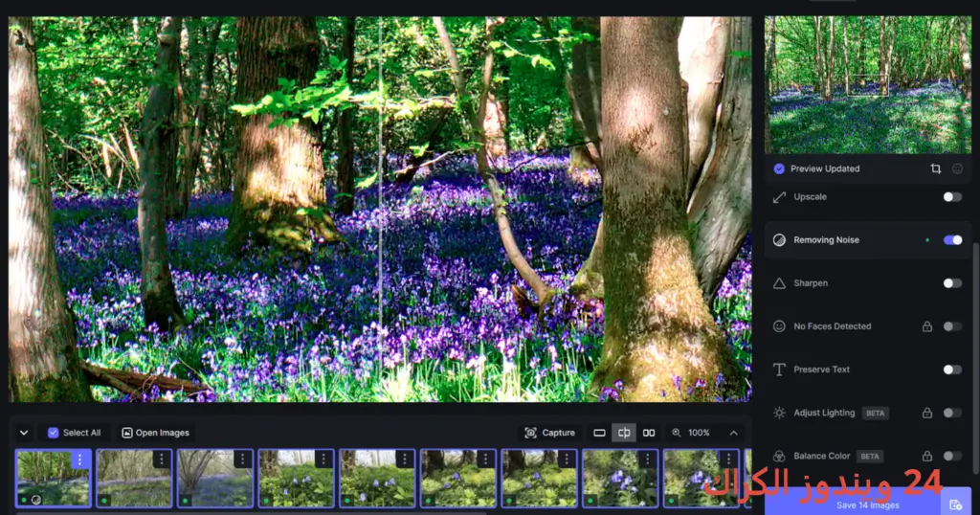Click the Upscale label
Screen dimensions: 980x515
pyautogui.click(x=810, y=197)
